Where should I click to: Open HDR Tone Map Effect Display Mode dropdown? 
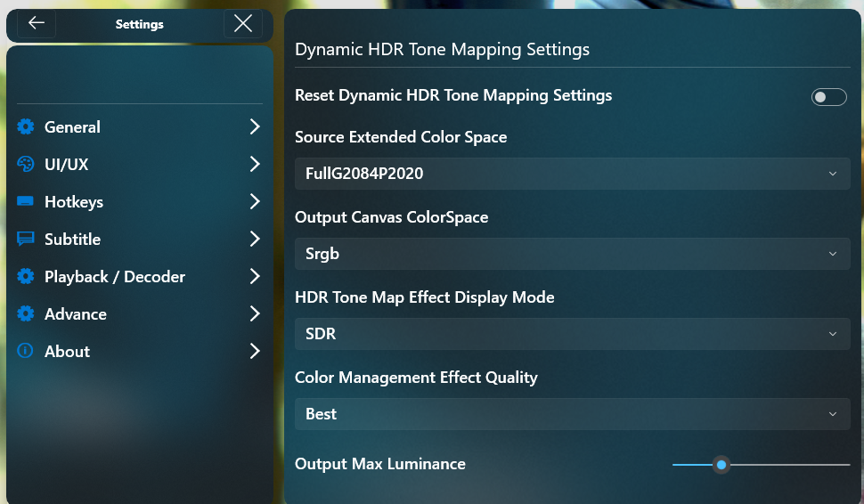573,334
